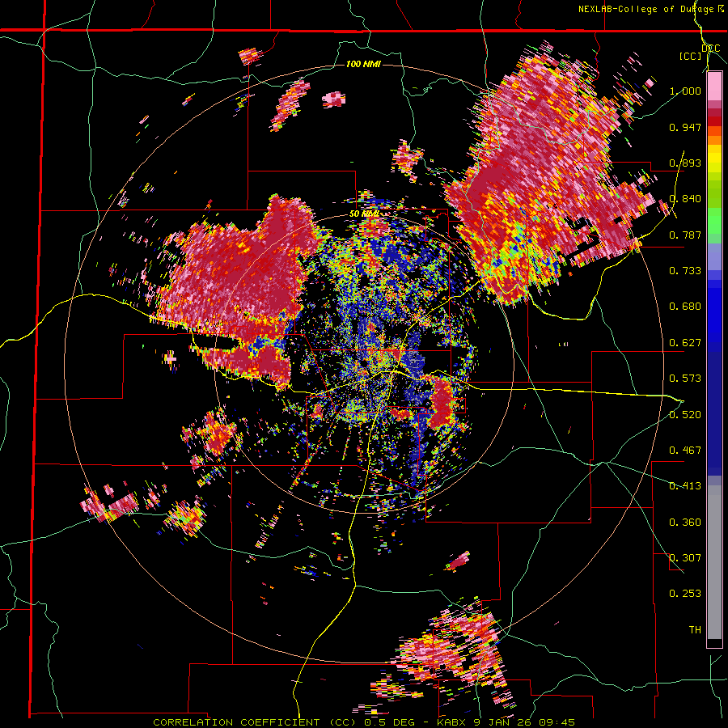Select the 0.573 scale value

[685, 379]
